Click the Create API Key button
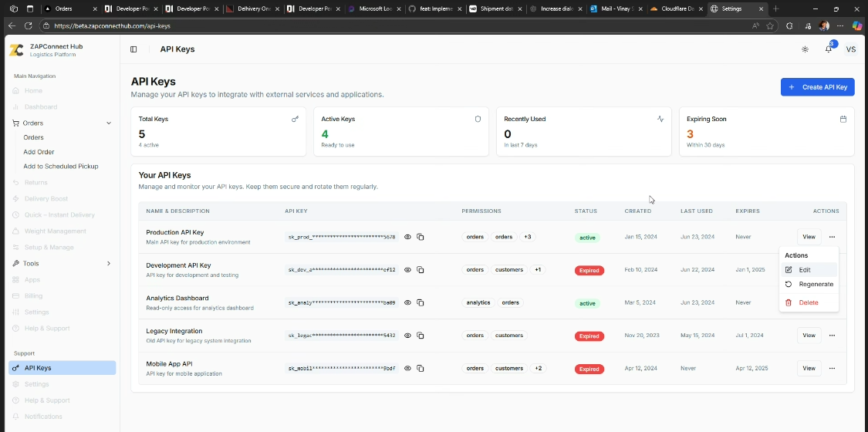Image resolution: width=868 pixels, height=432 pixels. pos(817,87)
